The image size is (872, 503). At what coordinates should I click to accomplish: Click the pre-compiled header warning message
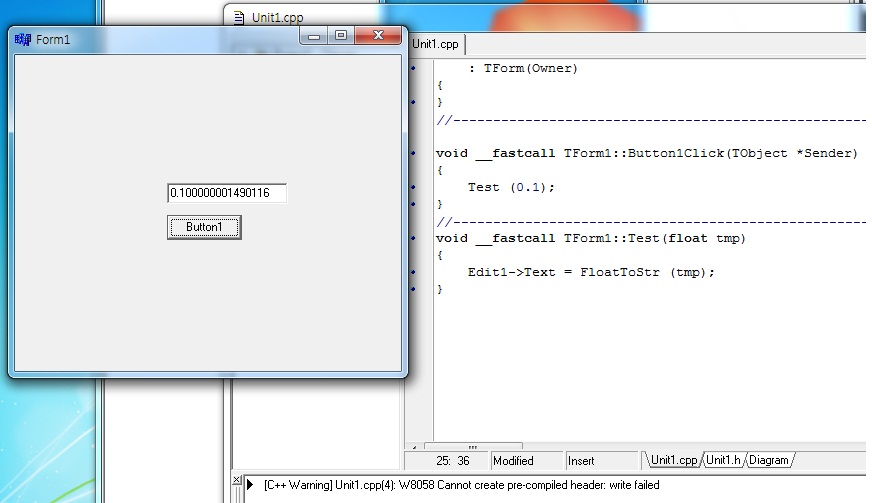(x=461, y=485)
